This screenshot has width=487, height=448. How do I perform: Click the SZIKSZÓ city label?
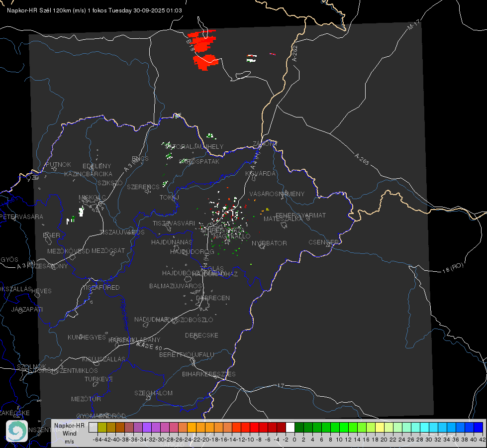click(x=110, y=183)
